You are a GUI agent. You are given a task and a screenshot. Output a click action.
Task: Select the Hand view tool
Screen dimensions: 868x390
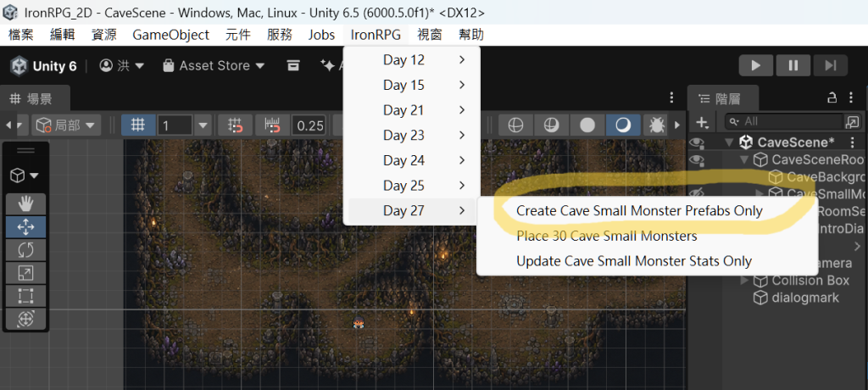26,204
